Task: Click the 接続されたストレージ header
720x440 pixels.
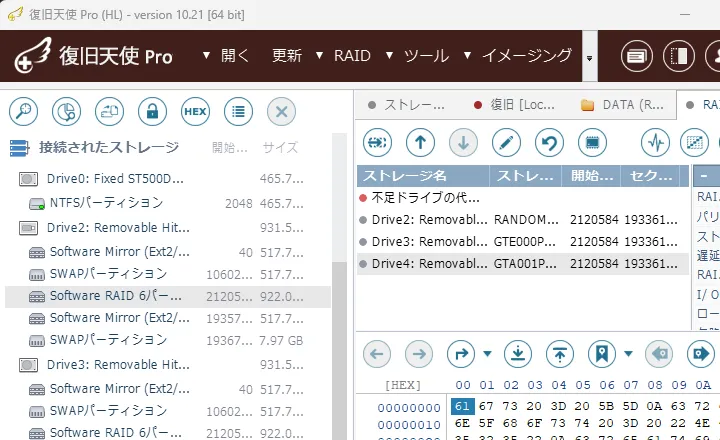Action: (x=109, y=147)
